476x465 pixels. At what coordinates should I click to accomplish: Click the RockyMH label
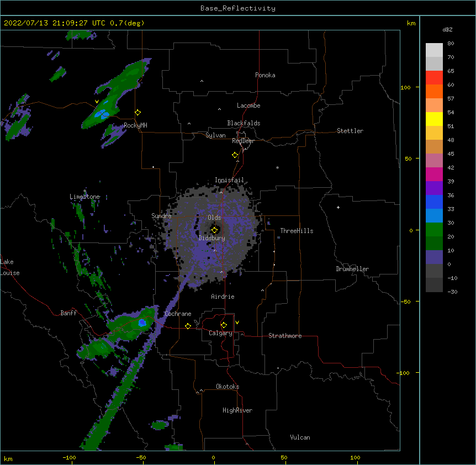pos(135,125)
